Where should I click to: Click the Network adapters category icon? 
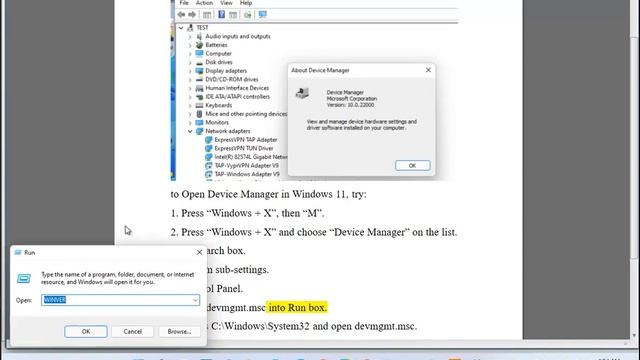pos(199,131)
